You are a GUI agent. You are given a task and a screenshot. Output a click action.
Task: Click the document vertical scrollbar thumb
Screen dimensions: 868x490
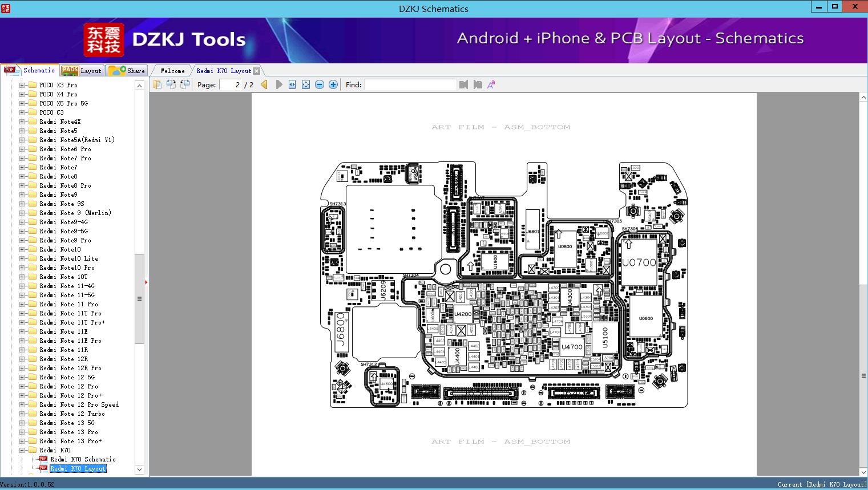[x=863, y=376]
